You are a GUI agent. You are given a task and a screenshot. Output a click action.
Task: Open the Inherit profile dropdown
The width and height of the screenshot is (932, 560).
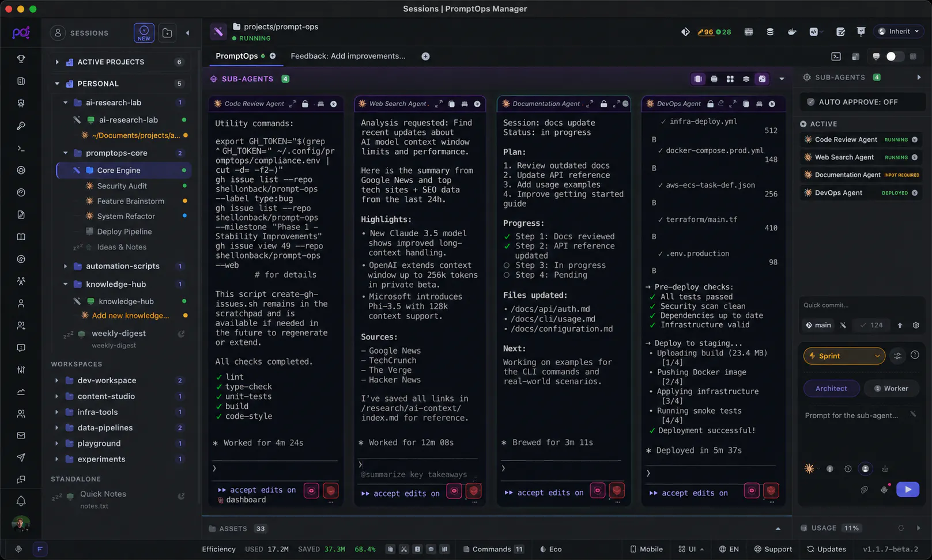899,32
